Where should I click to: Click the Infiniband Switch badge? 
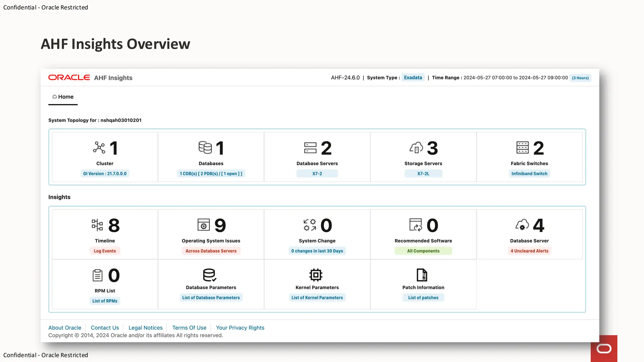pos(530,174)
